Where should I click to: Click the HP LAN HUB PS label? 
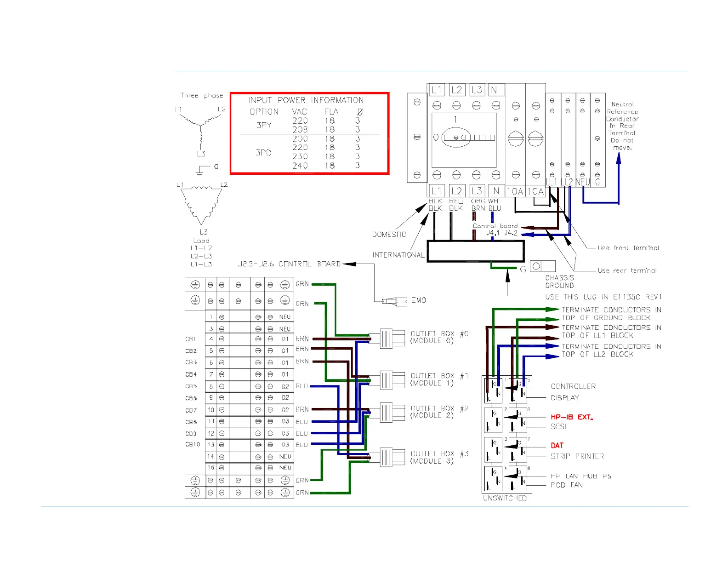pyautogui.click(x=581, y=477)
